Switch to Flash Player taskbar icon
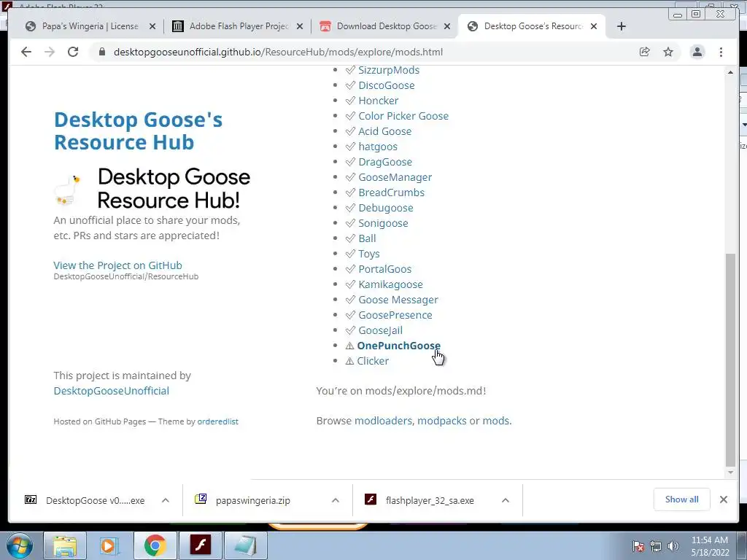Screen dimensions: 747x560 coord(200,545)
